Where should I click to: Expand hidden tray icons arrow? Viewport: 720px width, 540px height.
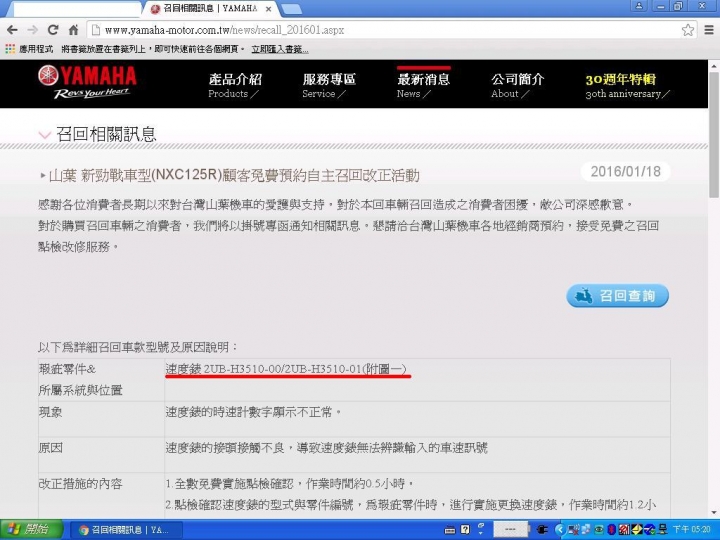click(561, 529)
